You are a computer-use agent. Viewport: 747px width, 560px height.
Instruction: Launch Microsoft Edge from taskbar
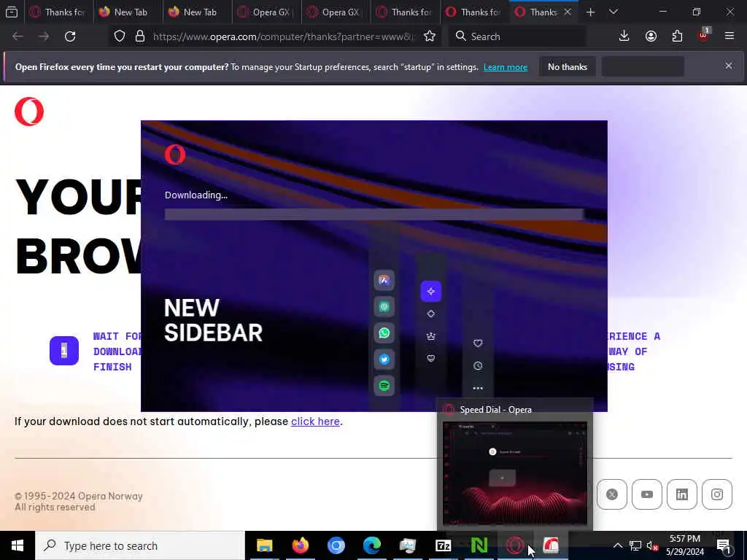pos(371,545)
